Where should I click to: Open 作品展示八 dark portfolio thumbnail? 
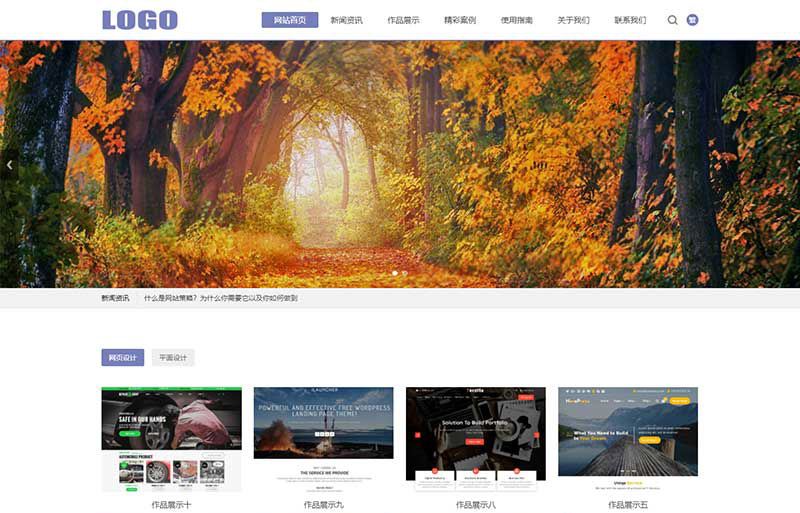pyautogui.click(x=476, y=439)
